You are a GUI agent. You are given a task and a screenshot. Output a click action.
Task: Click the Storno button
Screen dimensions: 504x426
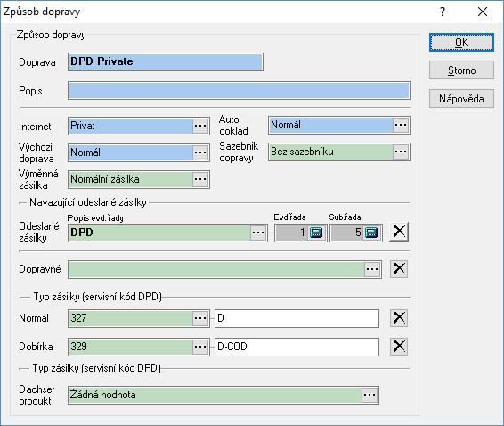pyautogui.click(x=461, y=70)
